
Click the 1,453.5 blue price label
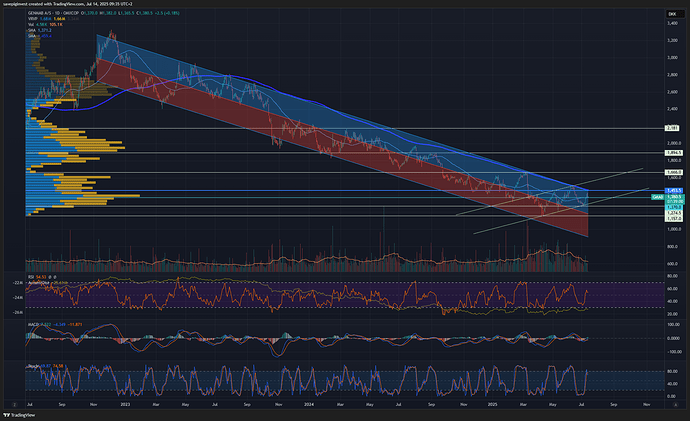(x=674, y=190)
